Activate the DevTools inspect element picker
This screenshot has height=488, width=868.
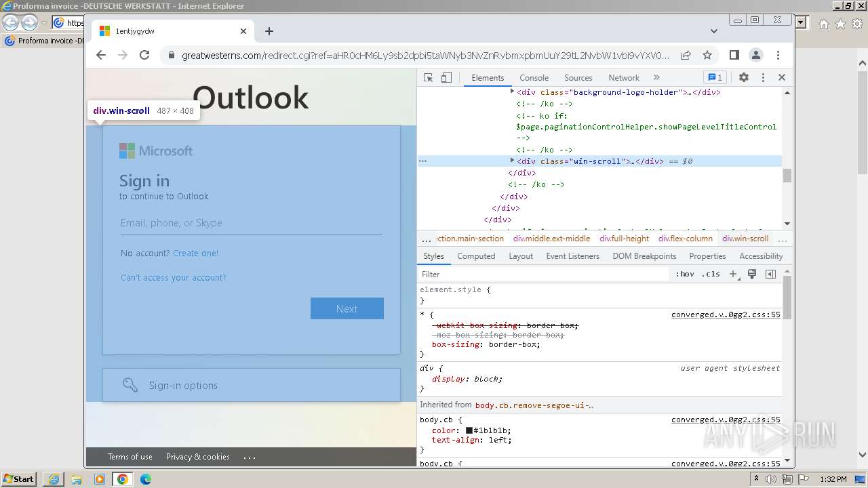428,77
